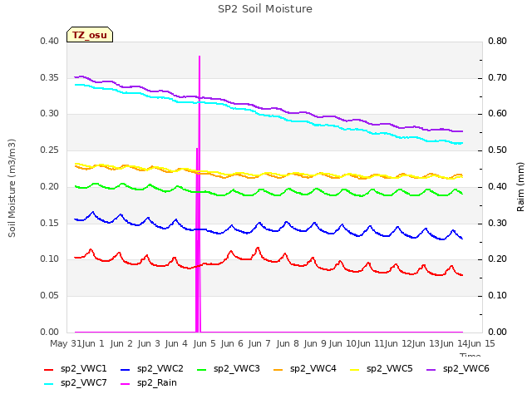Click the orange sp2_VWC4 legend color marker
This screenshot has width=532, height=399.
point(278,369)
